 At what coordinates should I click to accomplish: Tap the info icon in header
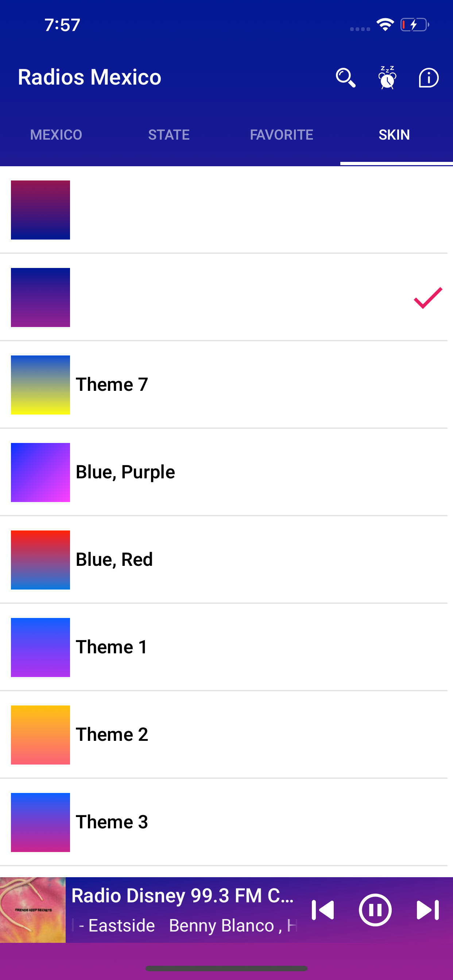pyautogui.click(x=429, y=78)
